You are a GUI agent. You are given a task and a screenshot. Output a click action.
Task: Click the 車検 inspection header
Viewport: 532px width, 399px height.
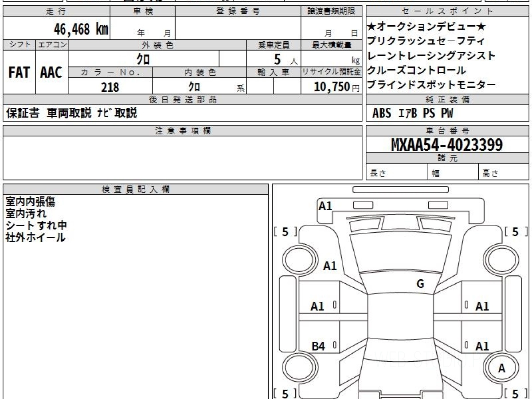(143, 12)
